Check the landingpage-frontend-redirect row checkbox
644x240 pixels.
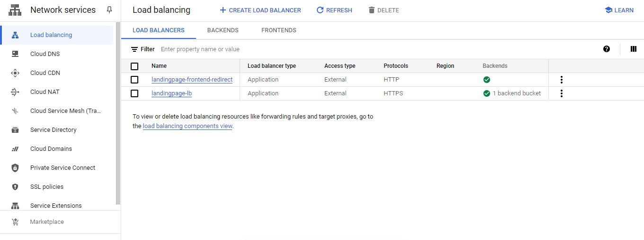[x=134, y=80]
